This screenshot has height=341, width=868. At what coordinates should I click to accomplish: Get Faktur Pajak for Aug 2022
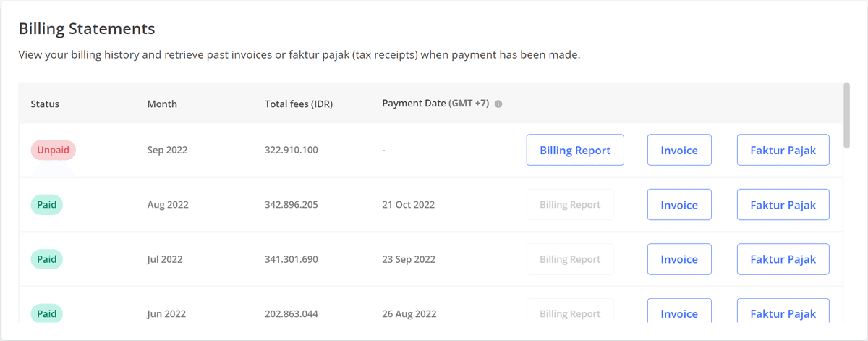[x=783, y=205]
